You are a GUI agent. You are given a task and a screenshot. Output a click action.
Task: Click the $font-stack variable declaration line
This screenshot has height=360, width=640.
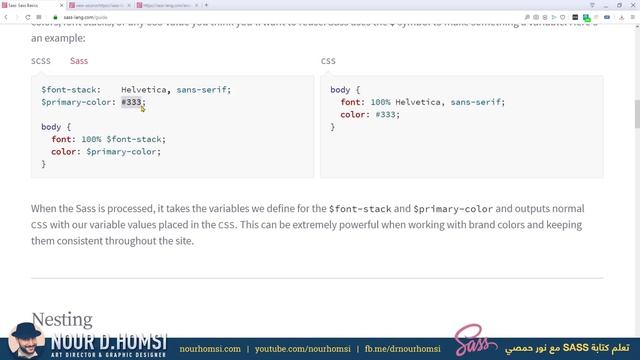click(x=136, y=90)
